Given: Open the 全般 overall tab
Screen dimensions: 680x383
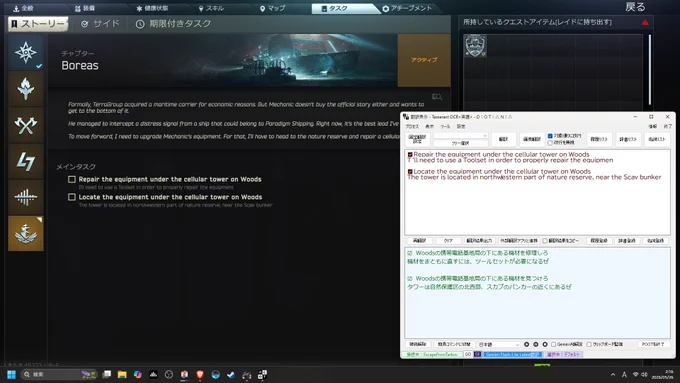Looking at the screenshot, I should 23,9.
